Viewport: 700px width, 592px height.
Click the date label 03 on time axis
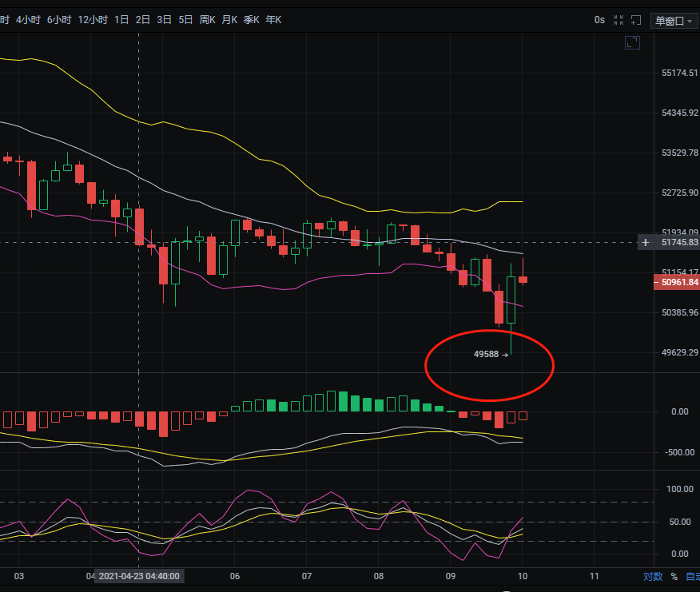(x=18, y=576)
